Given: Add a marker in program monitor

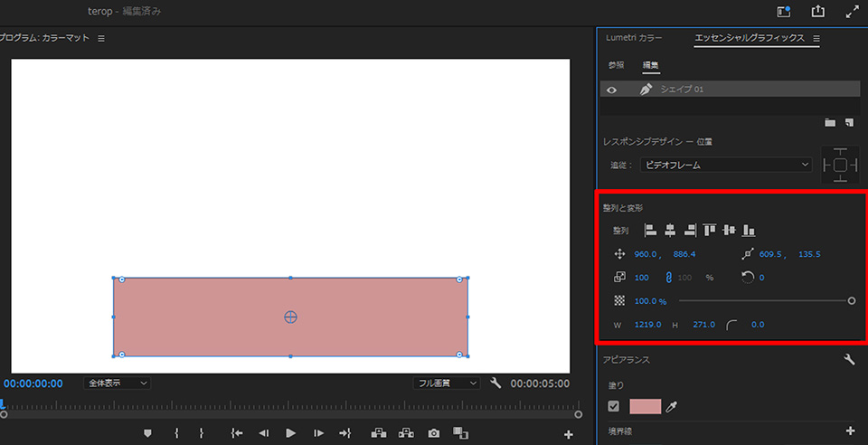Looking at the screenshot, I should pos(147,433).
